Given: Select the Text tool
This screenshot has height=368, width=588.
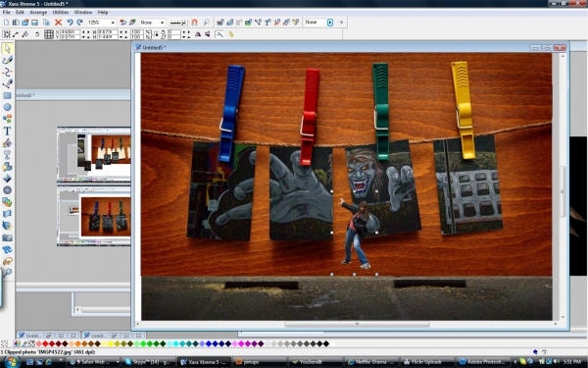Looking at the screenshot, I should 7,131.
